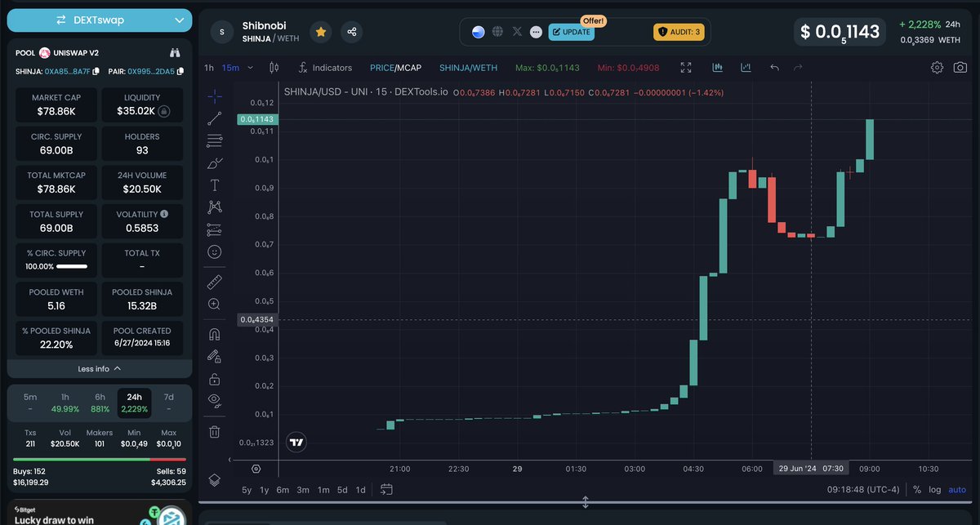Toggle percent scale on price axis
The height and width of the screenshot is (525, 980).
click(x=917, y=490)
